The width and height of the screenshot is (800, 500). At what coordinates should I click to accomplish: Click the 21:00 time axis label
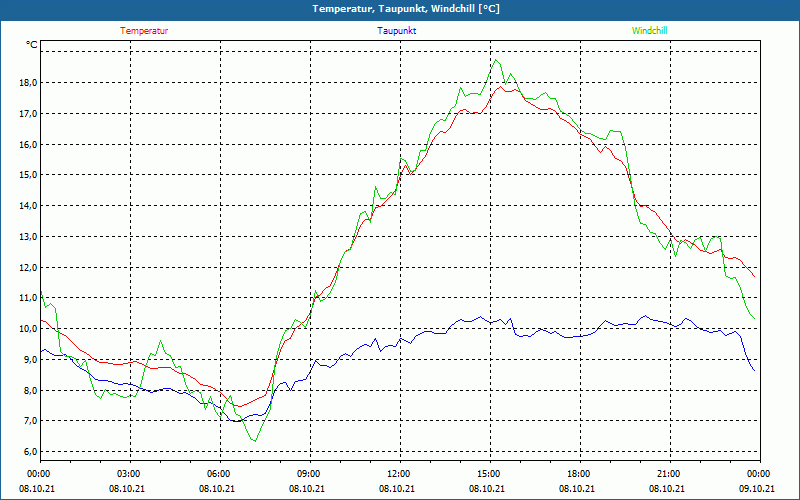click(668, 474)
